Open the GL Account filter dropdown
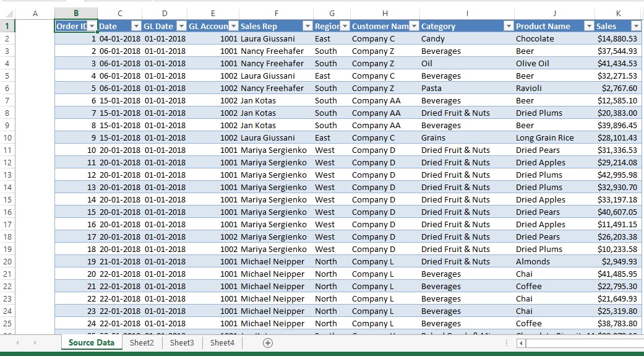The width and height of the screenshot is (644, 356). pos(233,26)
